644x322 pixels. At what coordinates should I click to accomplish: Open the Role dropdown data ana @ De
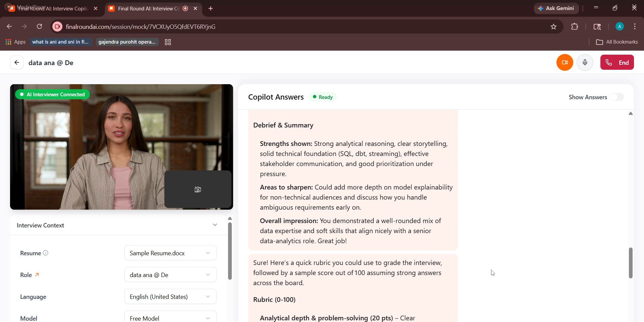[170, 275]
